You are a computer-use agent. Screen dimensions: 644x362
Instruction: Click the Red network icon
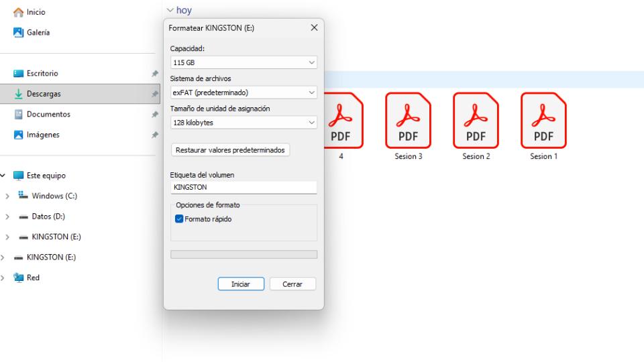coord(18,278)
